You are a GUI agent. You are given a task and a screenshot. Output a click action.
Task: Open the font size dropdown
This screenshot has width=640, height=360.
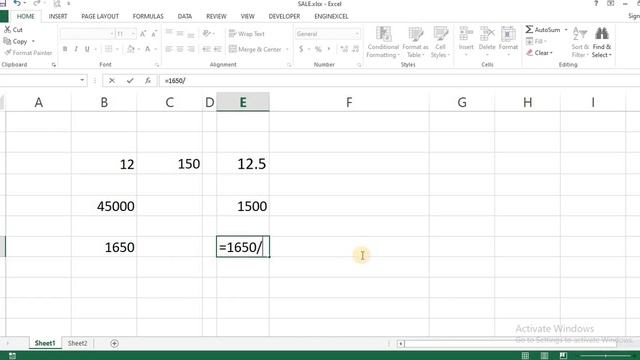pyautogui.click(x=133, y=34)
